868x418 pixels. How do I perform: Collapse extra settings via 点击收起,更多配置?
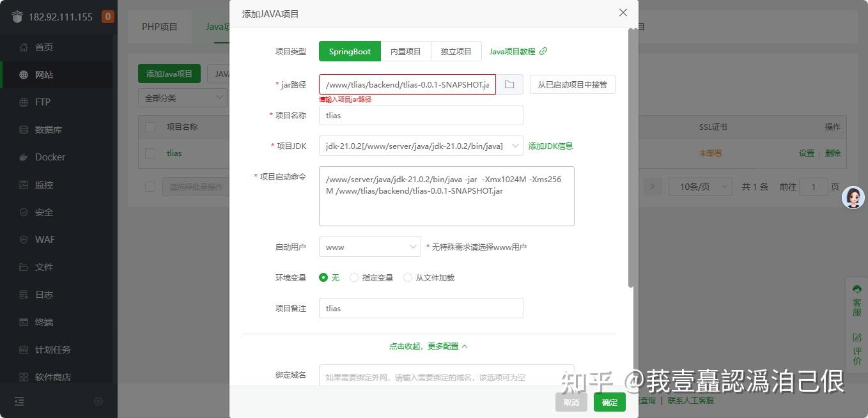[428, 344]
